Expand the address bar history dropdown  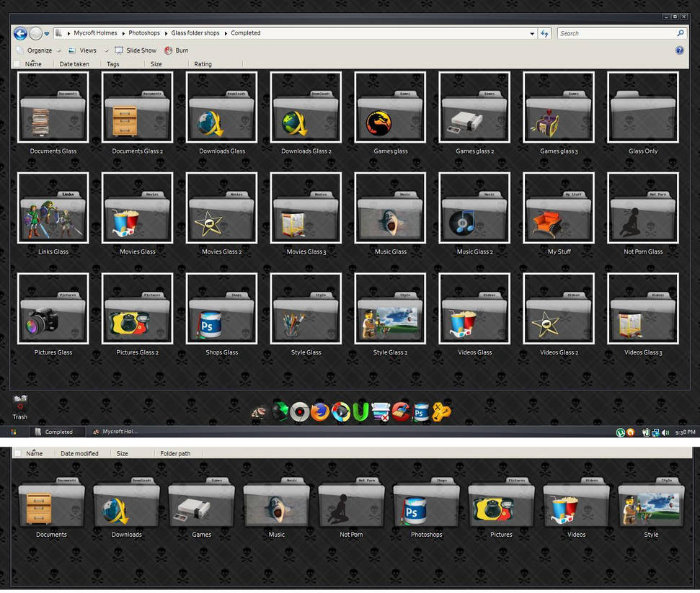(532, 33)
